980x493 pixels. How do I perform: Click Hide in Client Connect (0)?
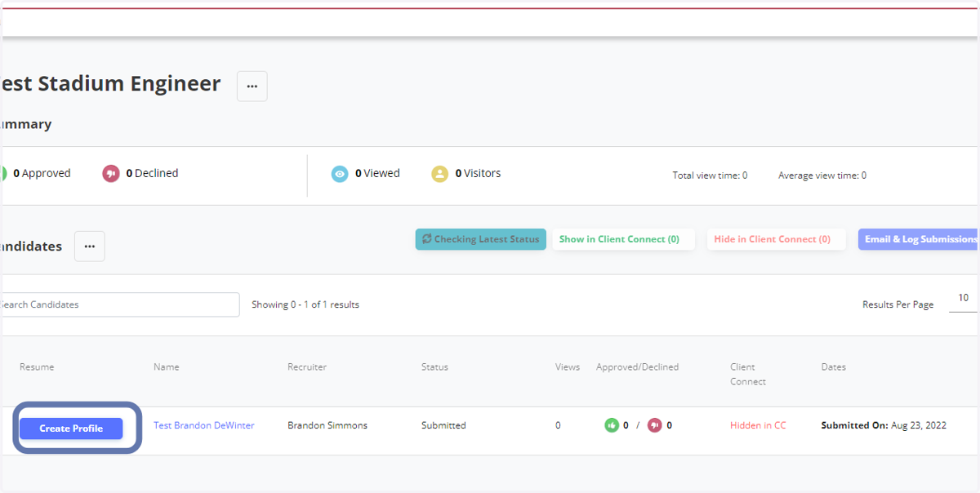(776, 239)
